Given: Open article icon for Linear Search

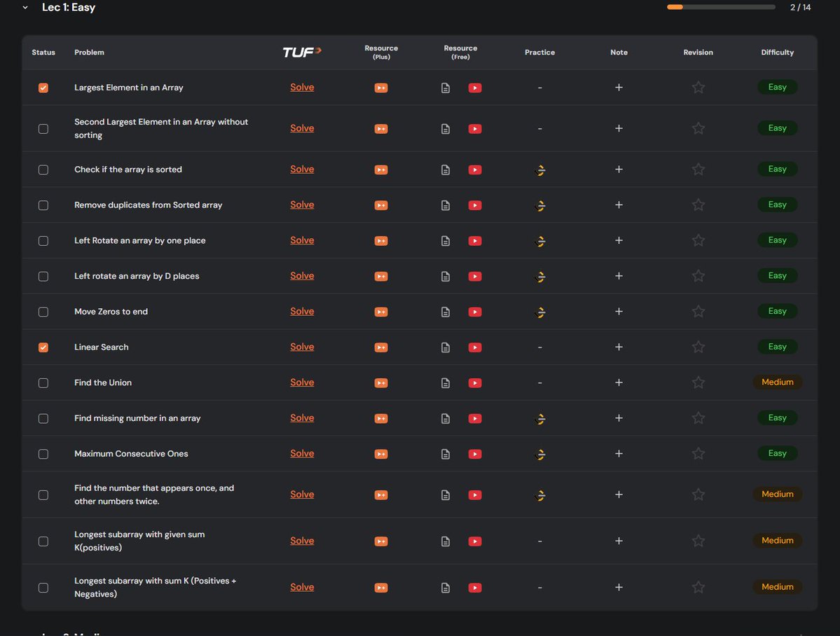Looking at the screenshot, I should [x=445, y=347].
